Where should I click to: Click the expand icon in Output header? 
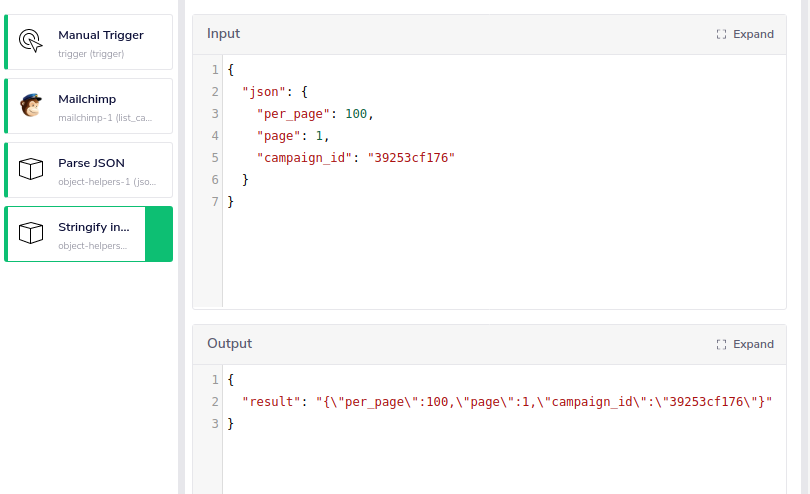pos(721,344)
